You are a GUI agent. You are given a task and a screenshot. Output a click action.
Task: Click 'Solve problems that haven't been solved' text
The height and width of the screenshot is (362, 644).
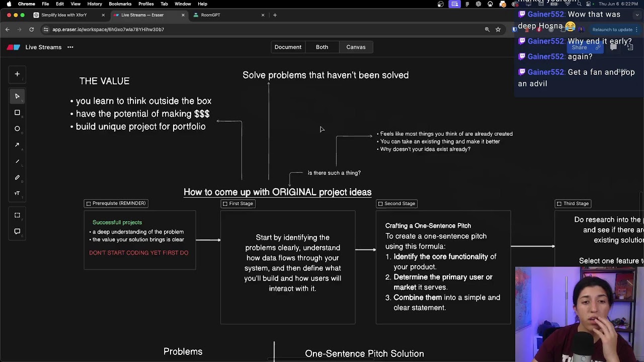[x=326, y=75]
